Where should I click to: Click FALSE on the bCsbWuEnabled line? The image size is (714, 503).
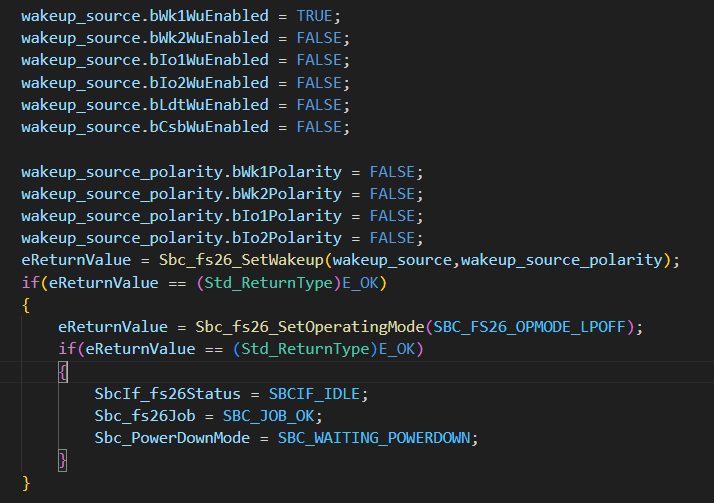[319, 127]
